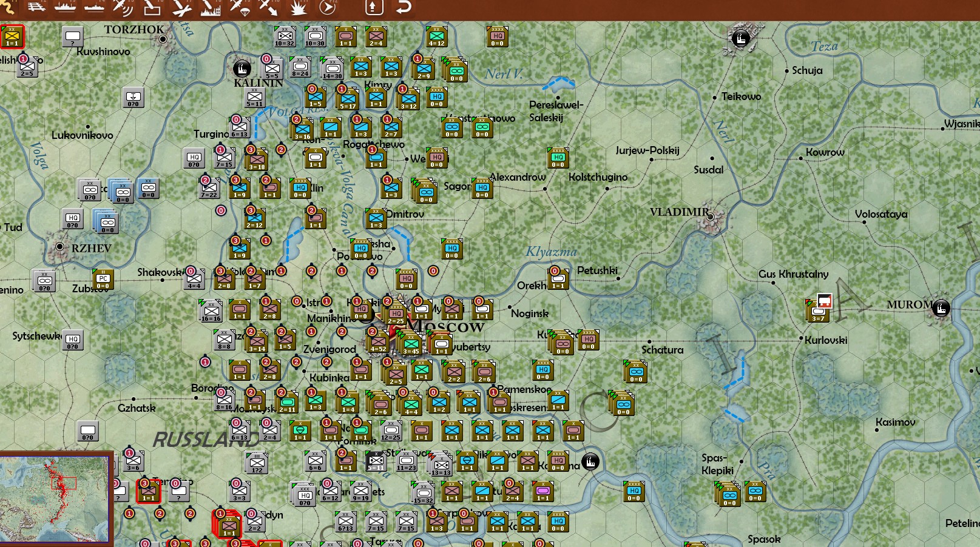Select the unit counter labeled 2=9
Viewport: 980px width, 547px height.
(x=424, y=70)
